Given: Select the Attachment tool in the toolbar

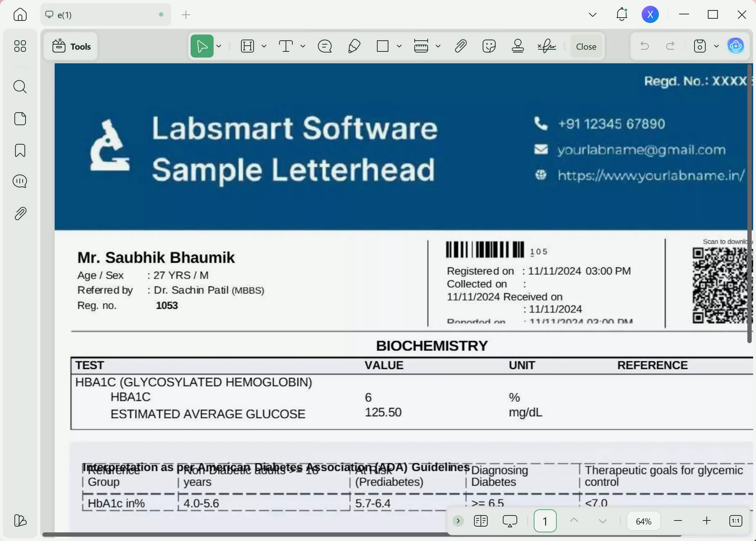Looking at the screenshot, I should [461, 46].
